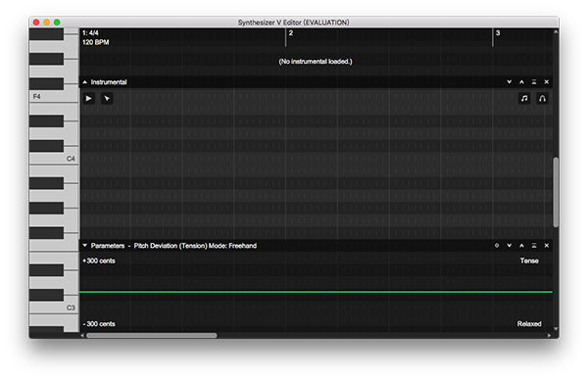Viewport: 588px width, 380px height.
Task: Click the scroll left arrow
Action: point(82,335)
